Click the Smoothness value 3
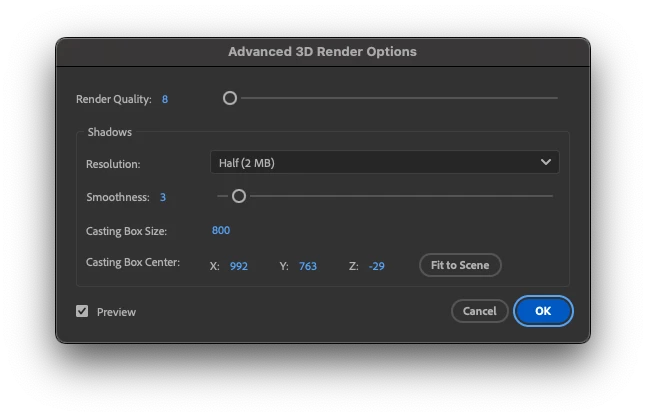 click(x=163, y=197)
